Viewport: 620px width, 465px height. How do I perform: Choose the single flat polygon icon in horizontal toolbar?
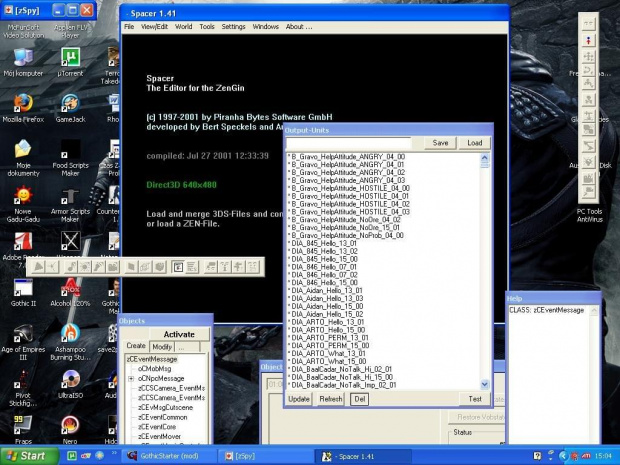tap(131, 267)
